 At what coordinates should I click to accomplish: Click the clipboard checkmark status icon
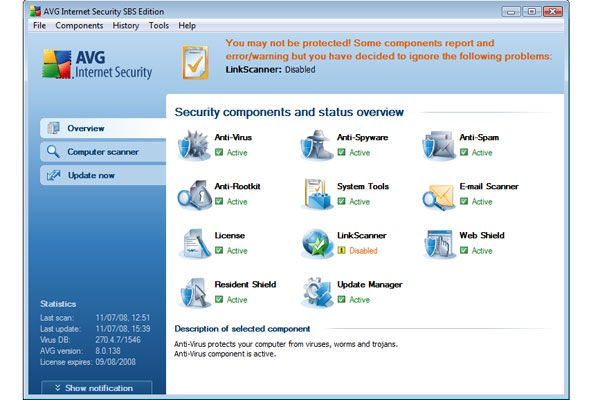(195, 62)
